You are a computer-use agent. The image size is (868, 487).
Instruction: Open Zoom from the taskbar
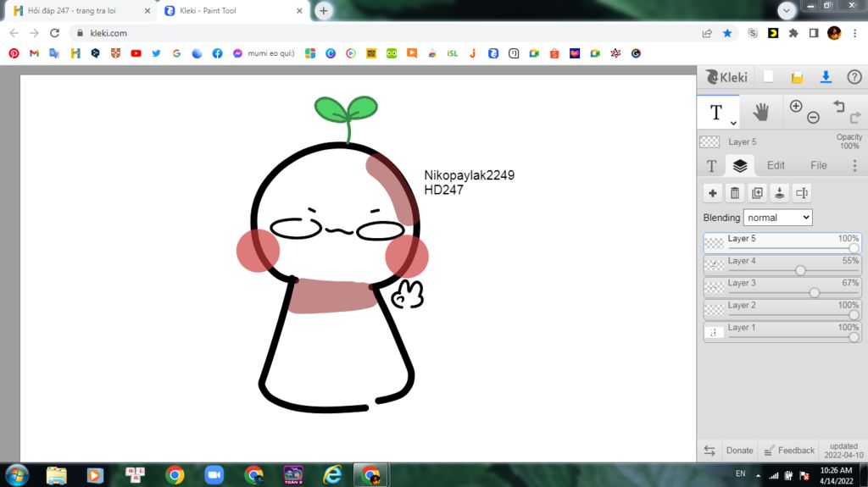[214, 475]
